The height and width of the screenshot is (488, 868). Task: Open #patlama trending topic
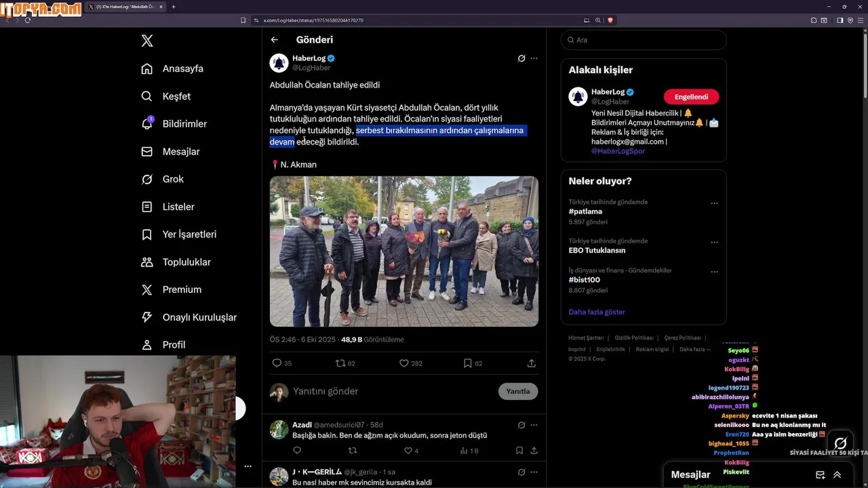[x=585, y=211]
